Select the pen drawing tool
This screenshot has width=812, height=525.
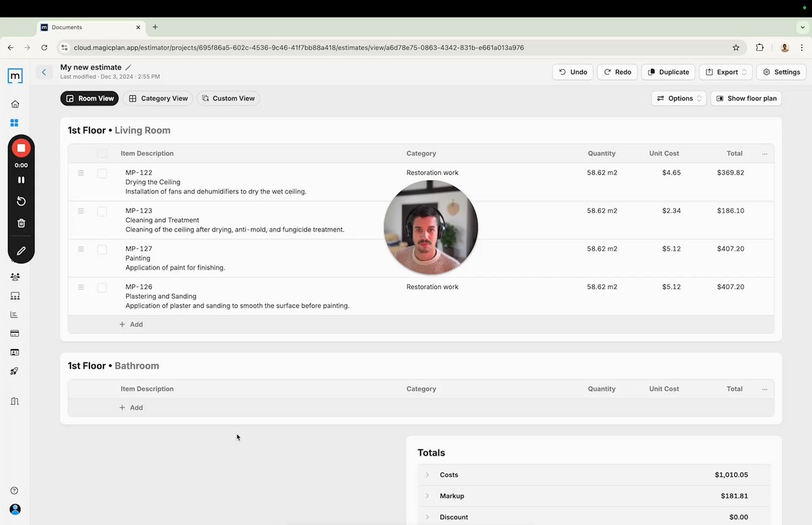(21, 251)
